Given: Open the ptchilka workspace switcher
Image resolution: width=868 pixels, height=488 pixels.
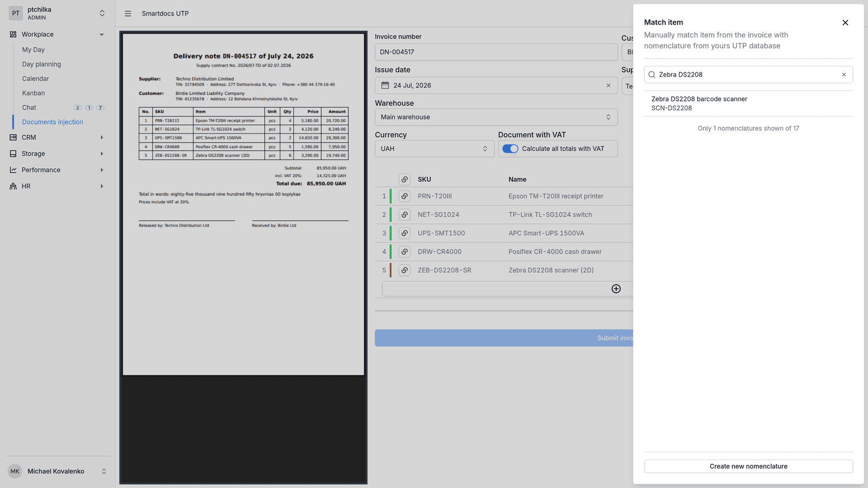Looking at the screenshot, I should (102, 13).
